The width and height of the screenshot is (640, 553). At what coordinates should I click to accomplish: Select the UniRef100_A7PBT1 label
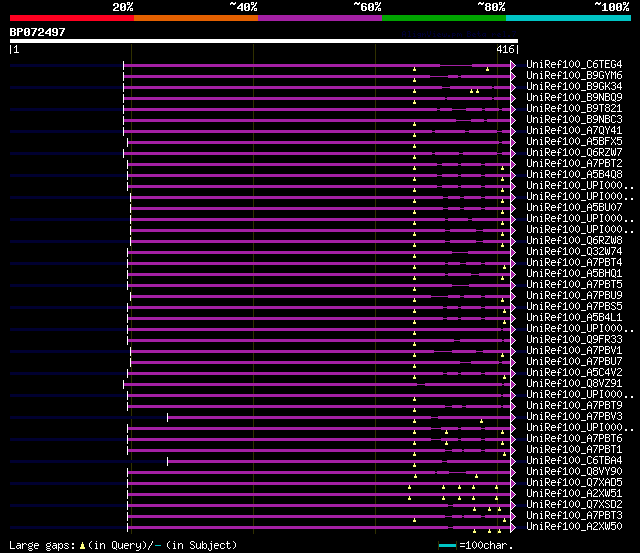574,450
